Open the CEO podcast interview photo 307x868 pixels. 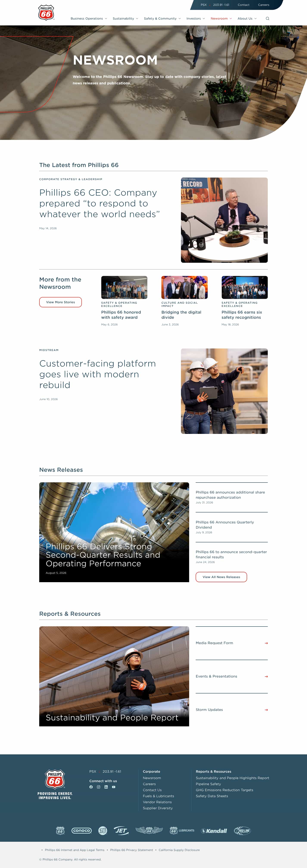pyautogui.click(x=224, y=220)
